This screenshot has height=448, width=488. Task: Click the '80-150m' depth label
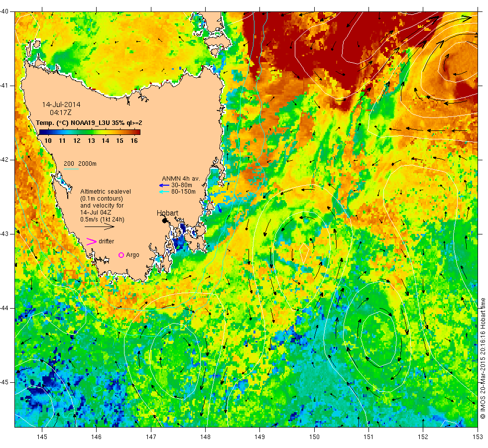[x=183, y=192]
